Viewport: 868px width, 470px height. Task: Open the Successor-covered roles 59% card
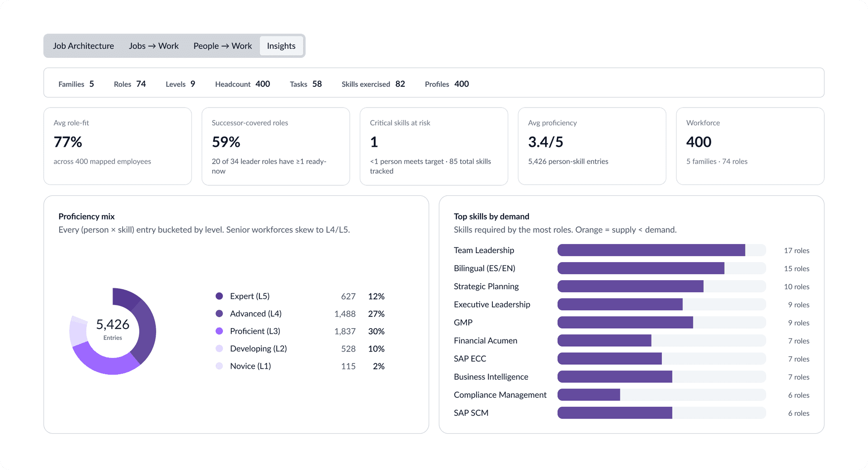click(276, 146)
